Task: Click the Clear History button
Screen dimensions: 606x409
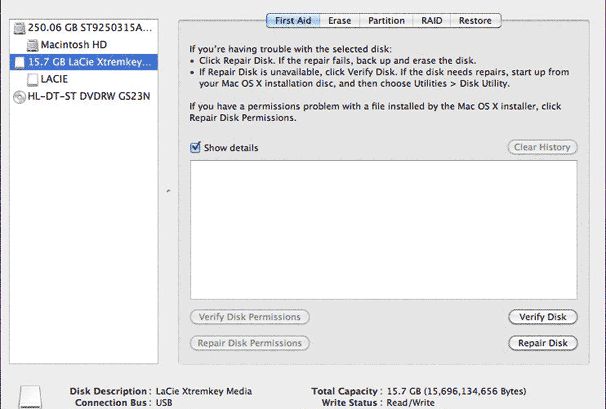Action: [x=542, y=147]
